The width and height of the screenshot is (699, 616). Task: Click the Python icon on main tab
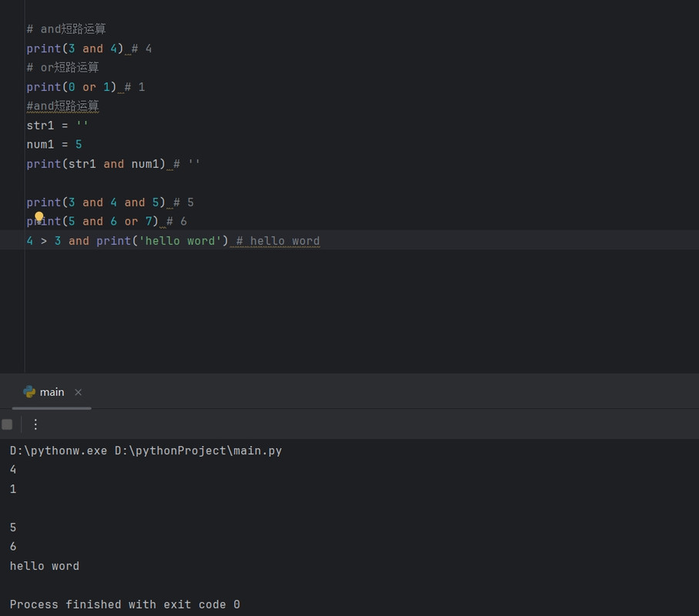click(29, 392)
